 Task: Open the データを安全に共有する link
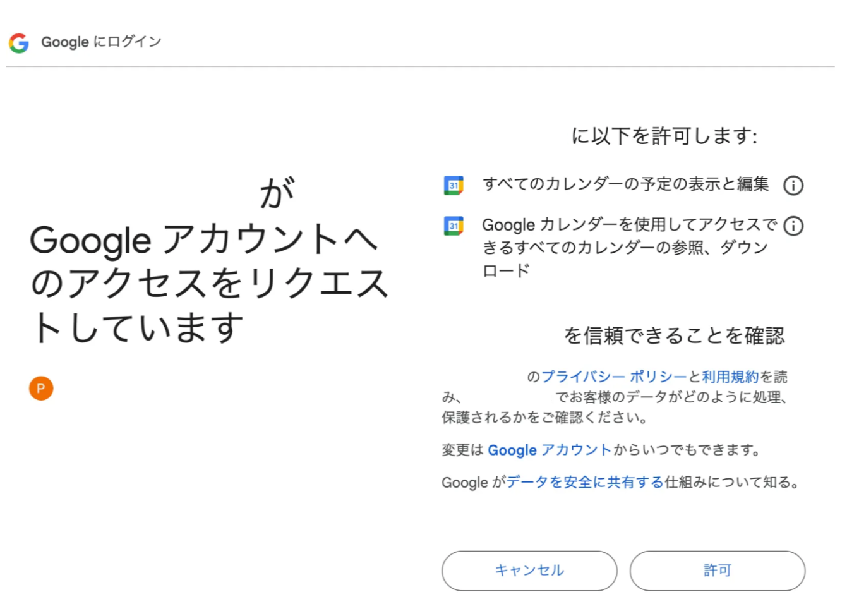585,483
